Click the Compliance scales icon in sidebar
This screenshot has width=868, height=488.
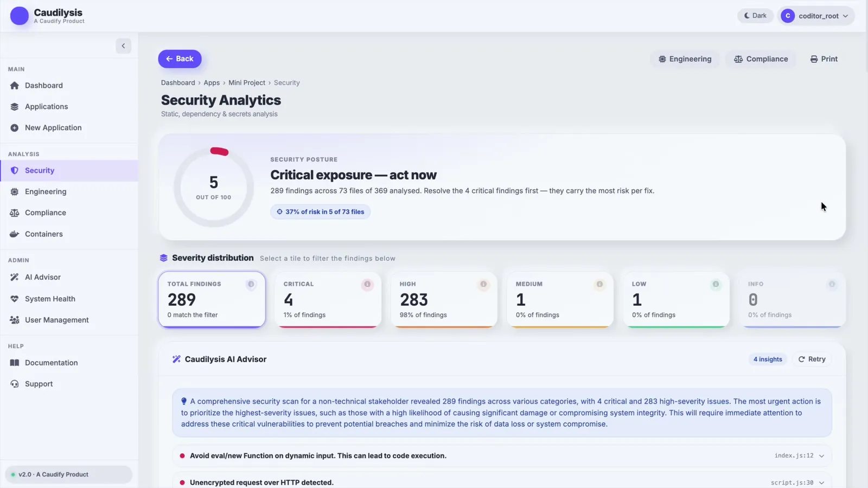click(15, 213)
